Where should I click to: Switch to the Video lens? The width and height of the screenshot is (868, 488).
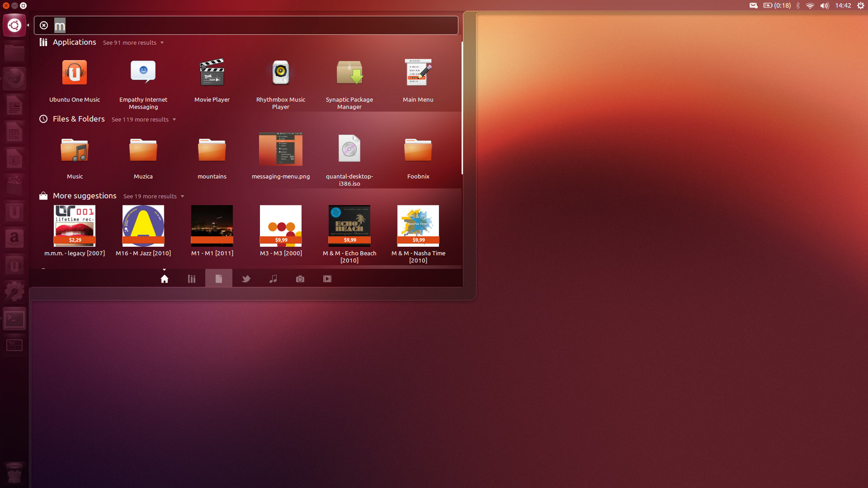327,278
